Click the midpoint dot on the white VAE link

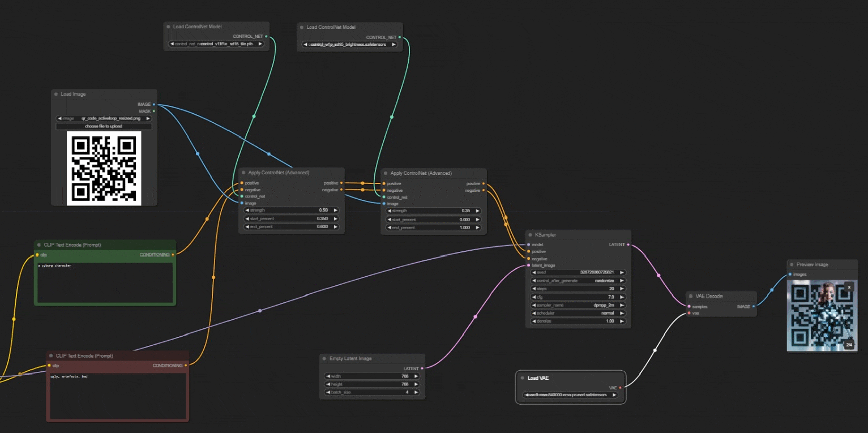655,350
